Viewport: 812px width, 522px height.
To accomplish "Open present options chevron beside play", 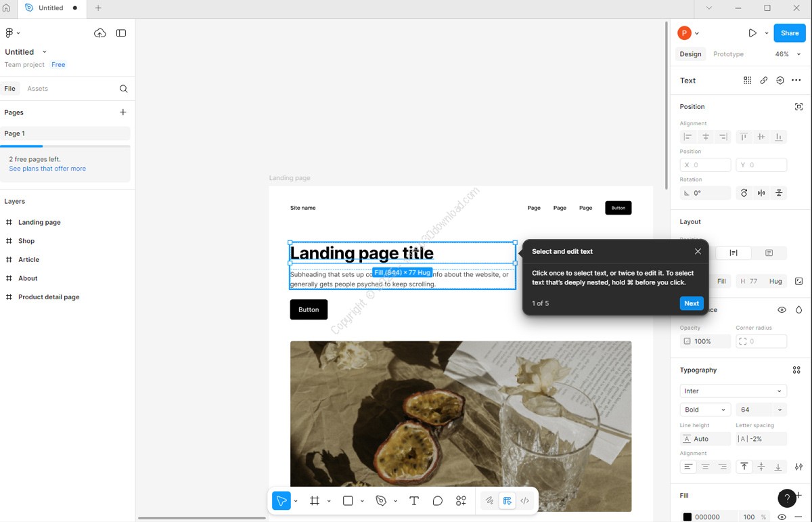I will point(767,32).
